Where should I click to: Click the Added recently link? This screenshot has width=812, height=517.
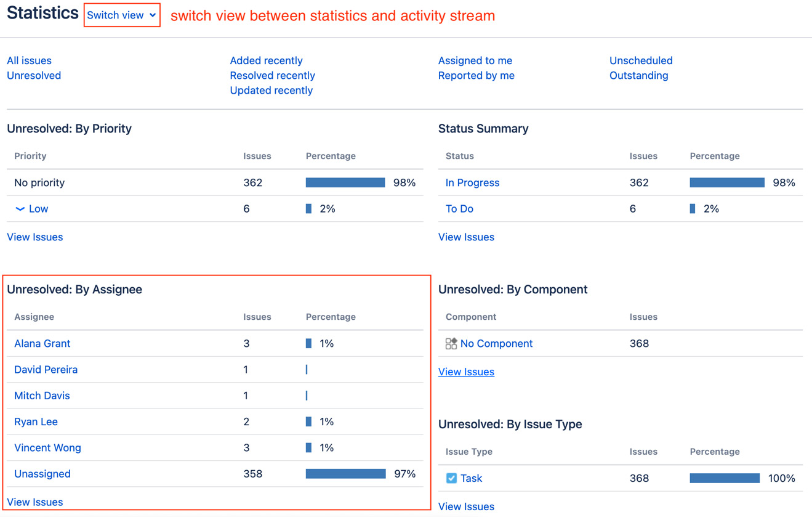point(266,60)
